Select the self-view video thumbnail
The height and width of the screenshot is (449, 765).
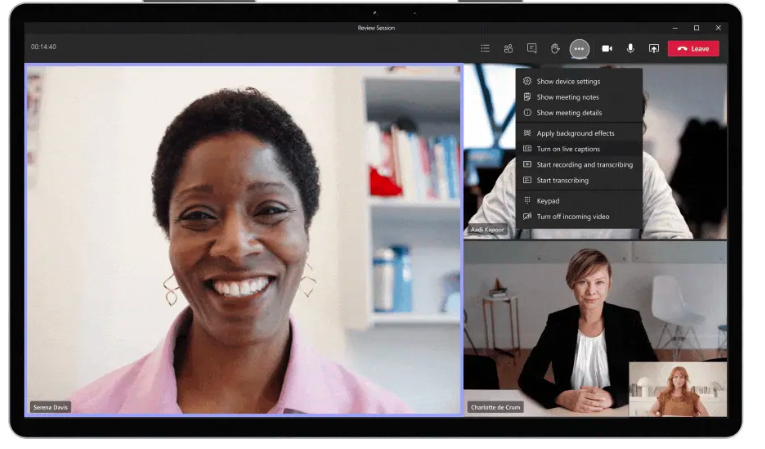pyautogui.click(x=677, y=388)
